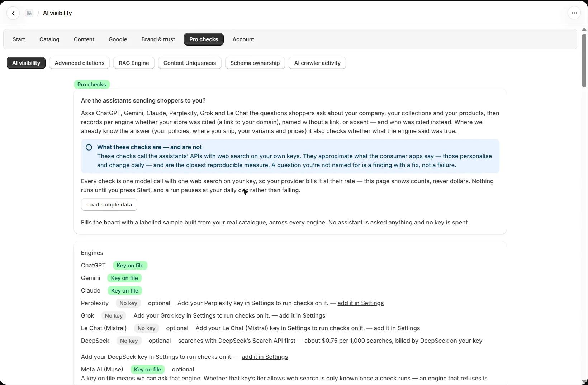This screenshot has width=588, height=385.
Task: Select the Schema ownership sub-tab
Action: [255, 63]
